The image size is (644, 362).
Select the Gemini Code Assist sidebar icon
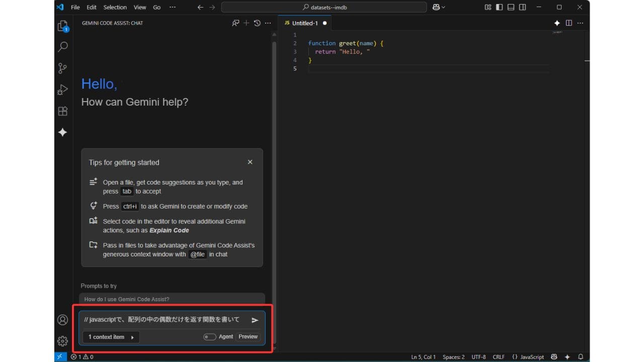pyautogui.click(x=62, y=132)
